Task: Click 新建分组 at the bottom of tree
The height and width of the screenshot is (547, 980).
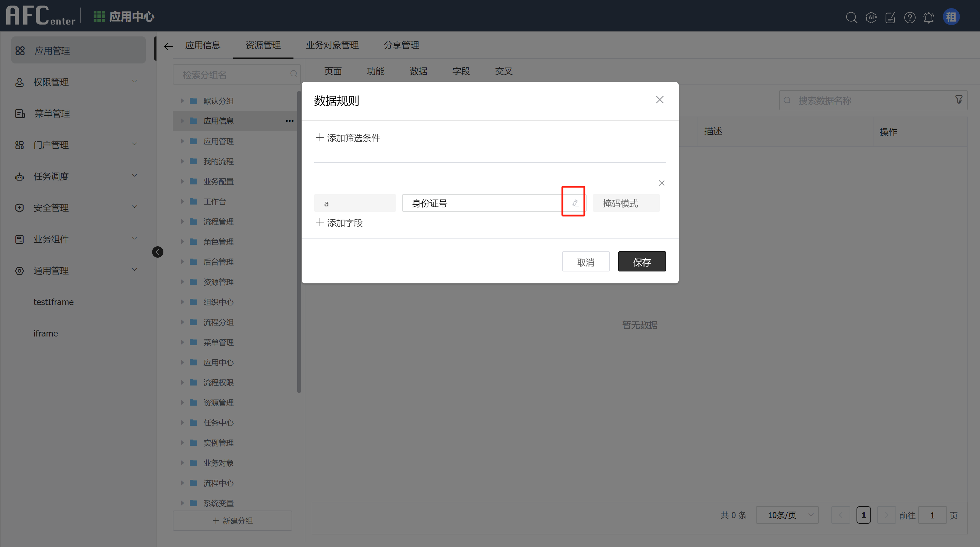Action: click(232, 520)
